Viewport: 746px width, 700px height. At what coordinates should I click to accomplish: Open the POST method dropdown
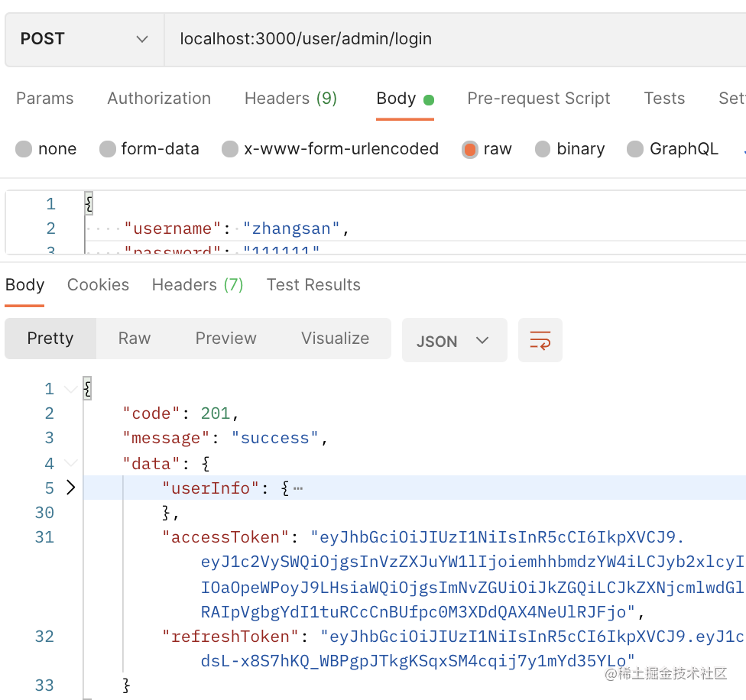[84, 39]
